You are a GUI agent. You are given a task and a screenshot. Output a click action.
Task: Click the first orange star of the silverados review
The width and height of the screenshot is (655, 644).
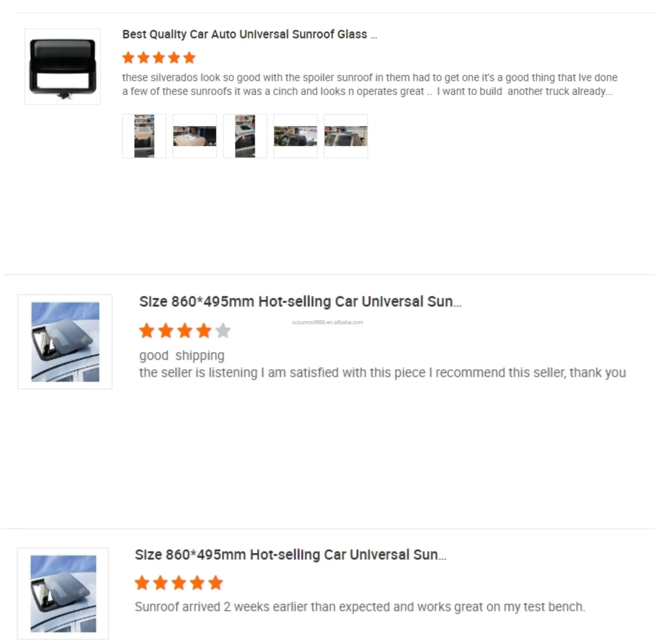tap(128, 58)
